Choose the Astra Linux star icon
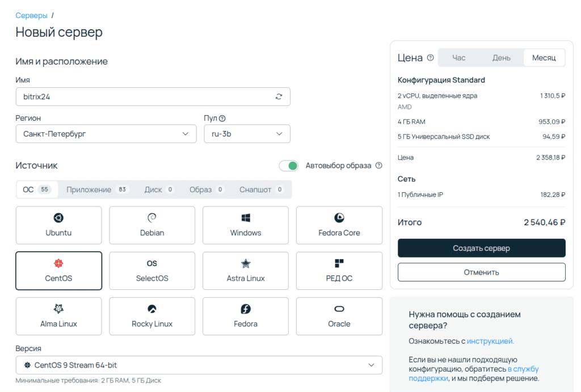Viewport: 581px width, 392px height. (x=246, y=263)
